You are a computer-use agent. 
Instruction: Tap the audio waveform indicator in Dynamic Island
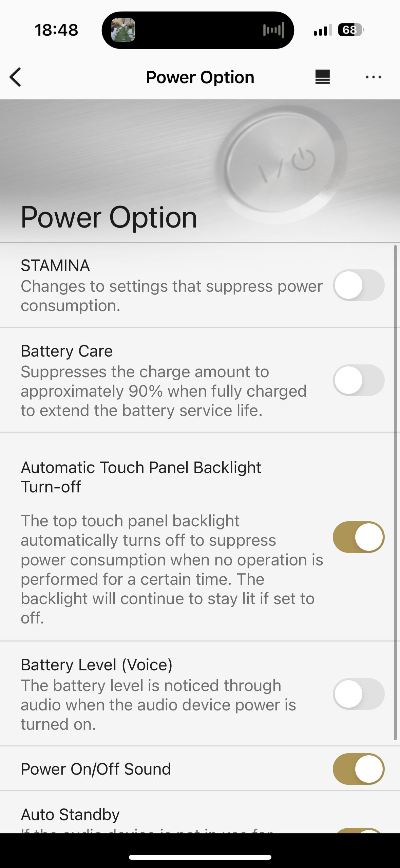point(273,30)
